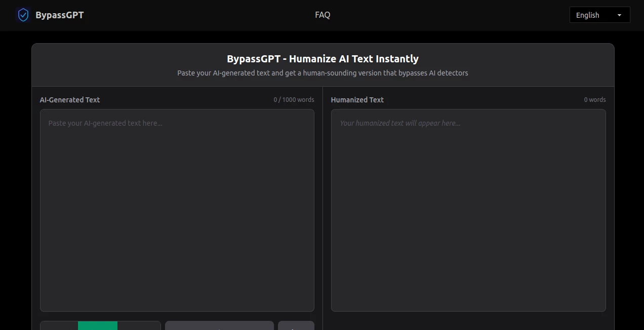The image size is (644, 330).
Task: Click the "Humanized Text" label
Action: click(x=357, y=100)
